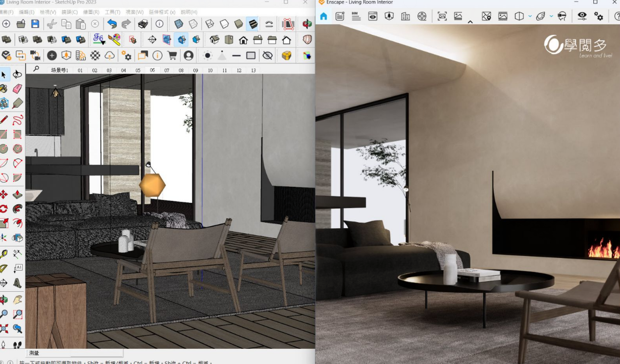The image size is (620, 364).
Task: Open Model Info icon in SketchUp toolbar
Action: point(159,24)
